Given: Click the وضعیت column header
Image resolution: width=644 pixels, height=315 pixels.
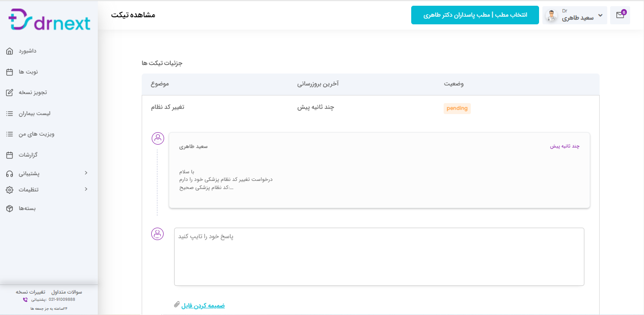Looking at the screenshot, I should click(454, 84).
